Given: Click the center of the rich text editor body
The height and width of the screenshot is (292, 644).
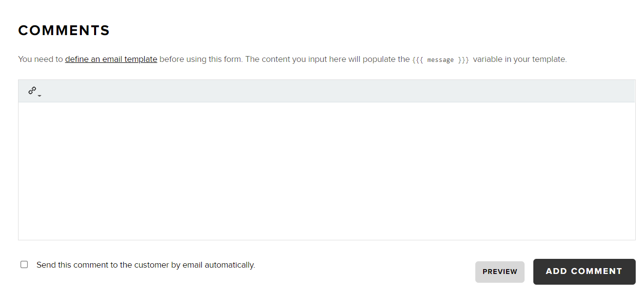Looking at the screenshot, I should [x=327, y=171].
